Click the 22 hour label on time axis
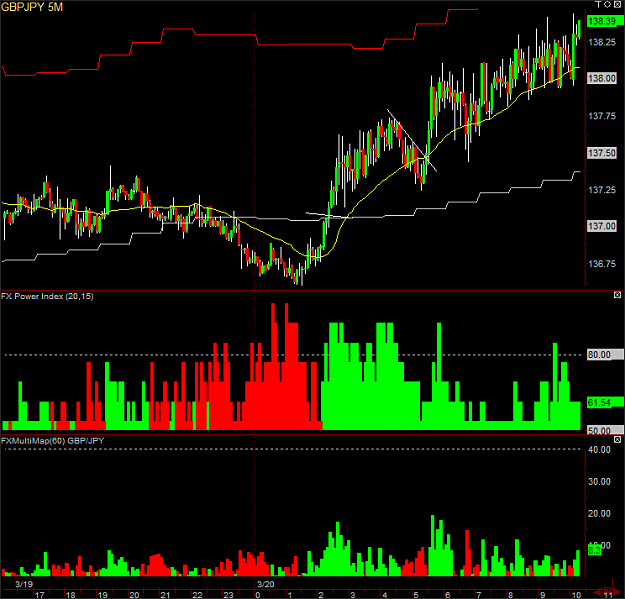Viewport: 625px width, 599px height. tap(197, 595)
